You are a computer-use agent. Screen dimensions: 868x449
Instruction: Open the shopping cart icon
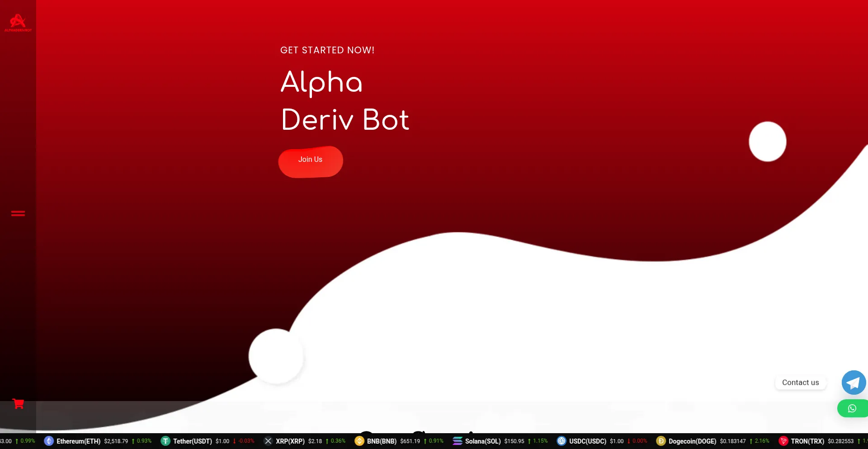tap(18, 404)
